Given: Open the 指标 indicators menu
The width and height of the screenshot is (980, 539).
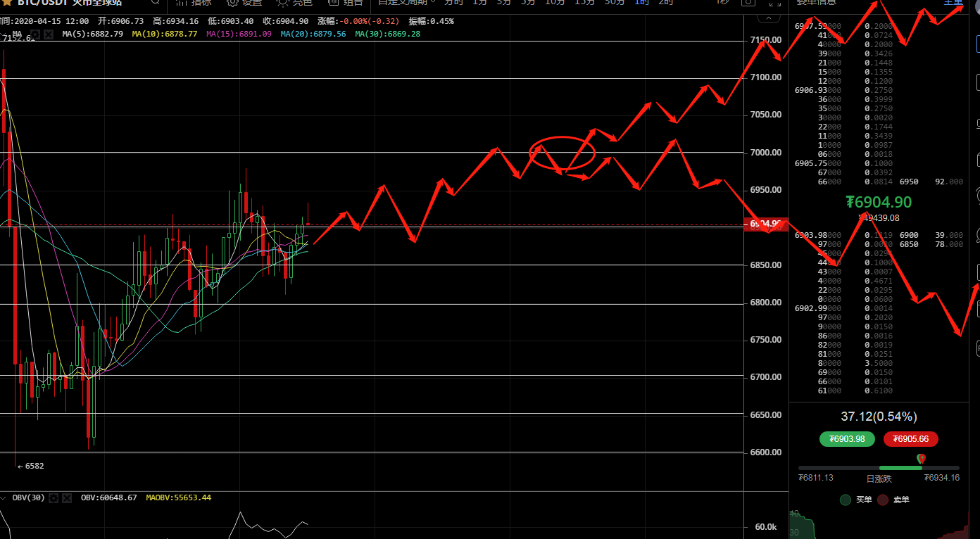Looking at the screenshot, I should (x=194, y=2).
